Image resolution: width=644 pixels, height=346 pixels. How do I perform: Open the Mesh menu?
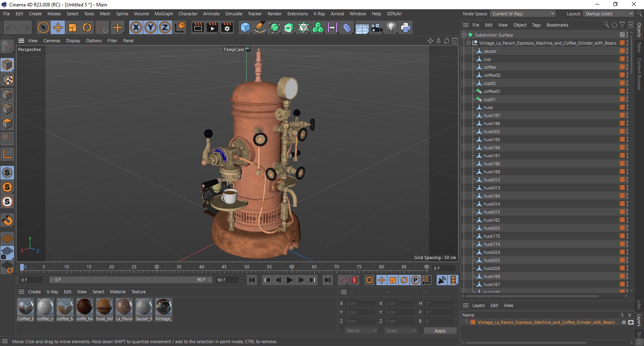[x=105, y=14]
